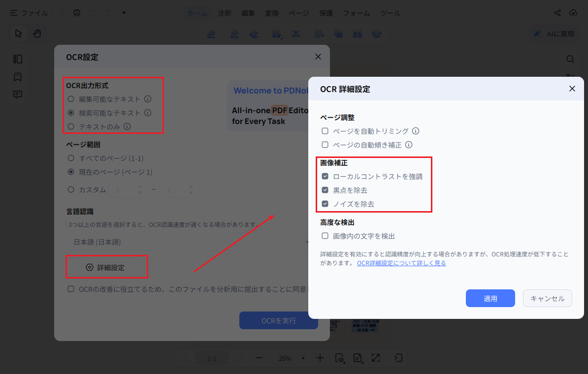The height and width of the screenshot is (374, 588).
Task: Switch to the 変換 tab
Action: (271, 13)
